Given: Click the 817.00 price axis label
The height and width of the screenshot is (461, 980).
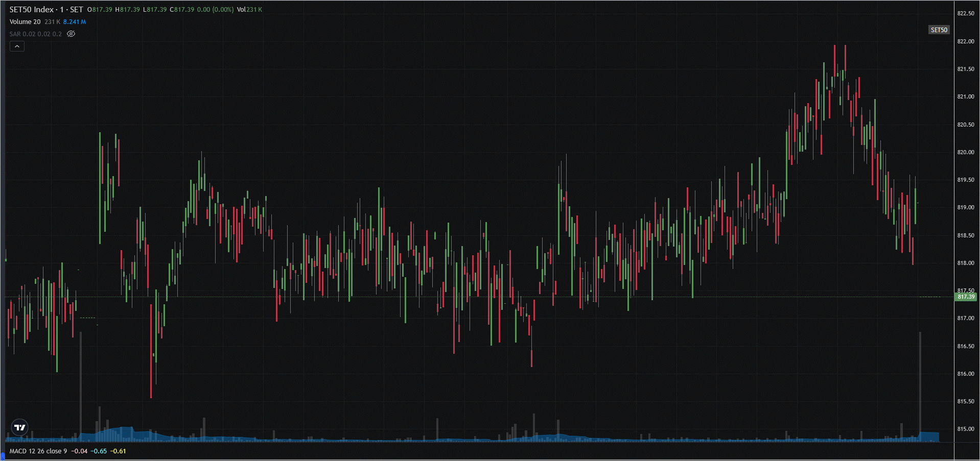Looking at the screenshot, I should coord(966,318).
